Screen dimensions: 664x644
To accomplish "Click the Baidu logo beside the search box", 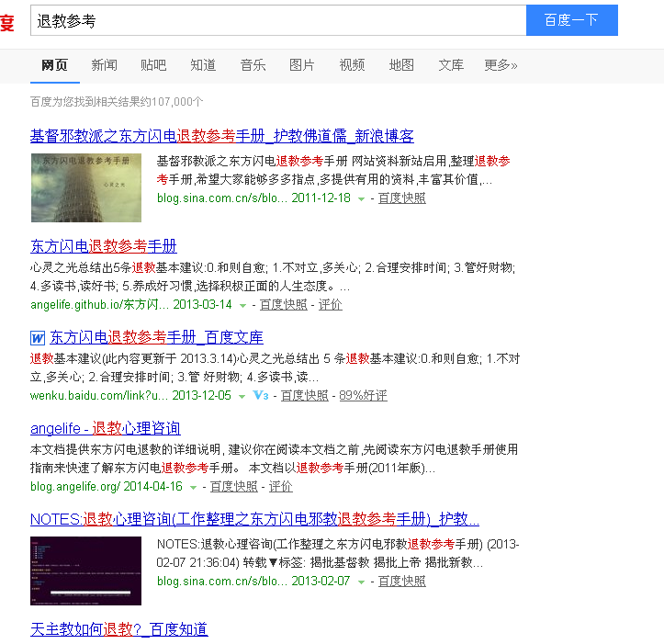I will 6,22.
